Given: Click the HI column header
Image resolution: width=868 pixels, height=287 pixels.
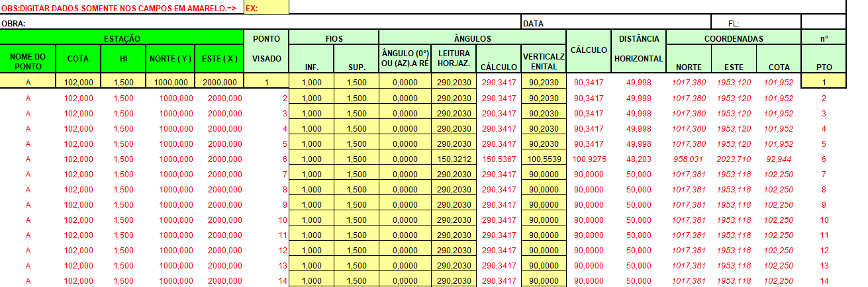Looking at the screenshot, I should (x=124, y=59).
